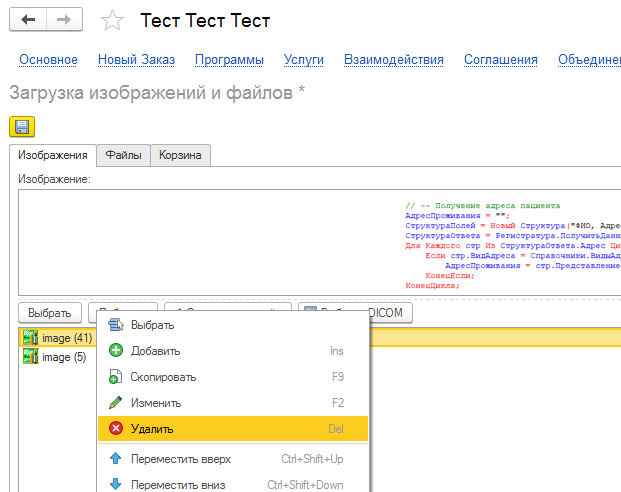Click the pencil Изменить icon
The image size is (621, 492).
click(x=115, y=403)
